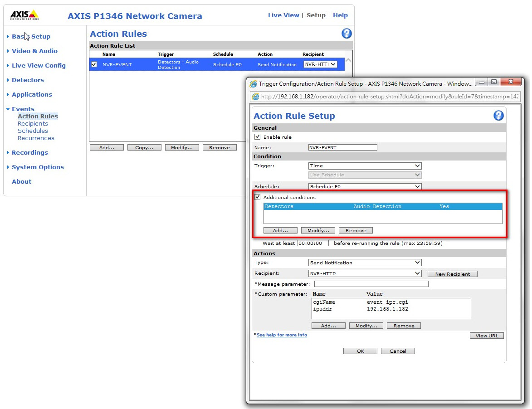Toggle NVR-EVENT rule checkbox in the list
Viewport: 532px width, 409px height.
tap(94, 64)
